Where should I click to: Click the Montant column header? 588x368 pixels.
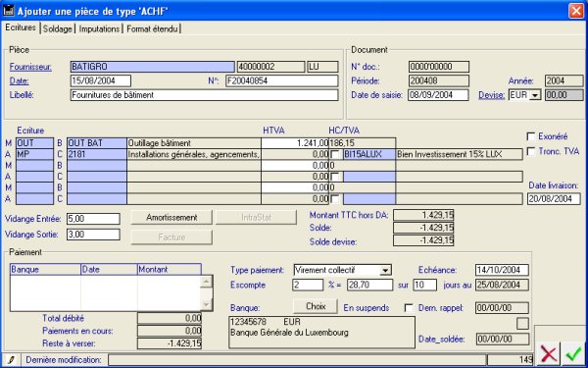[170, 269]
